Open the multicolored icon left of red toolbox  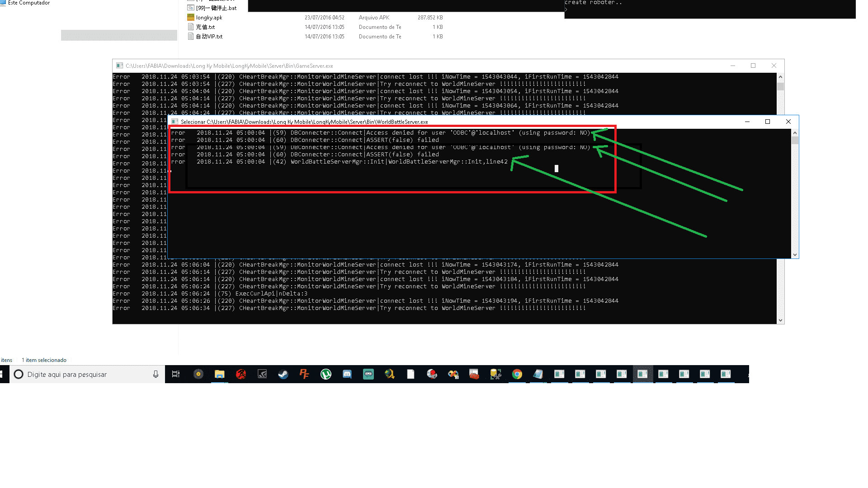453,374
